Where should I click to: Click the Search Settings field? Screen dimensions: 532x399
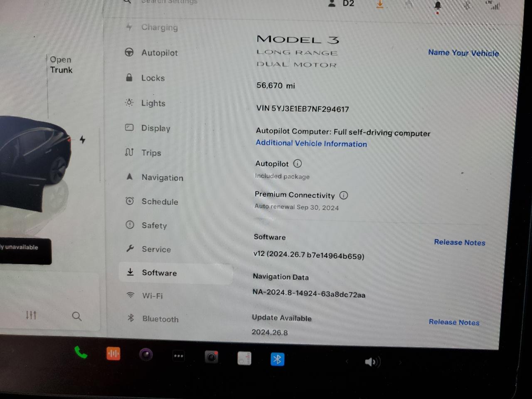[x=170, y=2]
